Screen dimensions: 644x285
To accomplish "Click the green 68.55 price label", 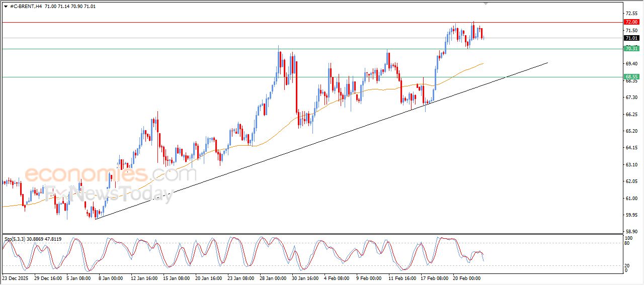I will coord(631,77).
